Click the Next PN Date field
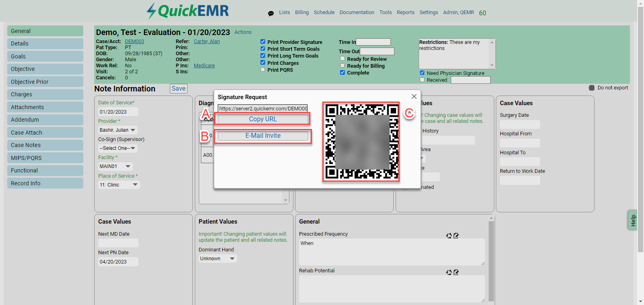This screenshot has width=644, height=305. click(118, 262)
